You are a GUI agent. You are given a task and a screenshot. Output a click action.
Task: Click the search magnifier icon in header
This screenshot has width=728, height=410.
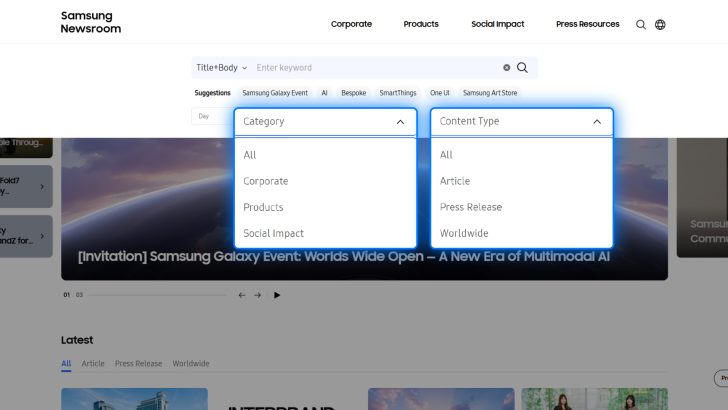tap(641, 24)
